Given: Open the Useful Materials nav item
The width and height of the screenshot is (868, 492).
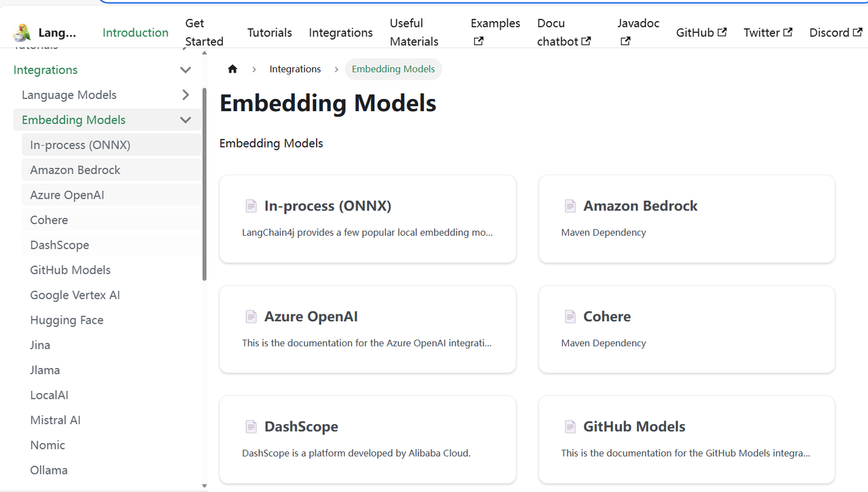Looking at the screenshot, I should (414, 33).
